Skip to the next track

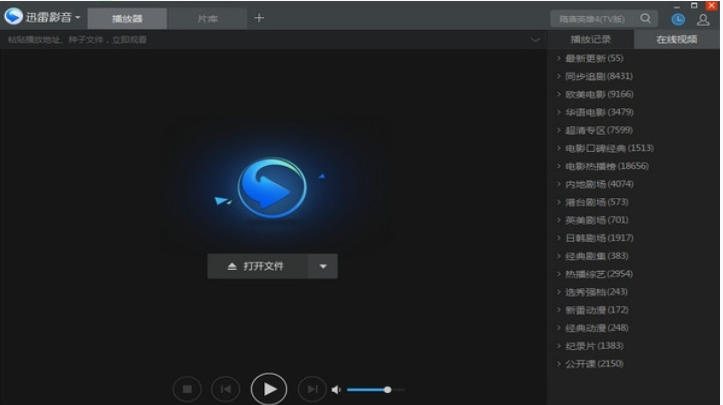tap(312, 389)
